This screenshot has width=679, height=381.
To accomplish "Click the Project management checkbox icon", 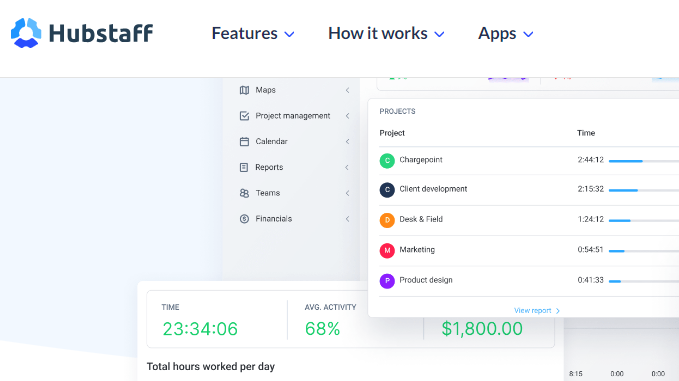I will tap(244, 116).
